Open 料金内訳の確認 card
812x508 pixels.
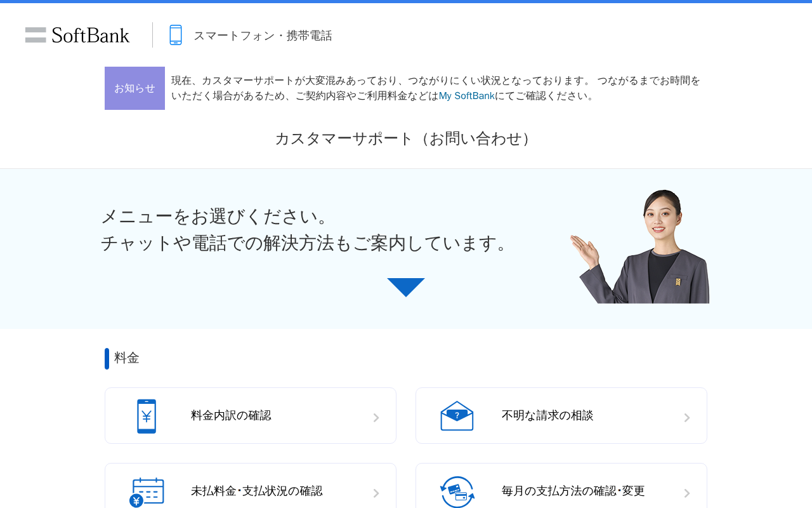(x=251, y=415)
